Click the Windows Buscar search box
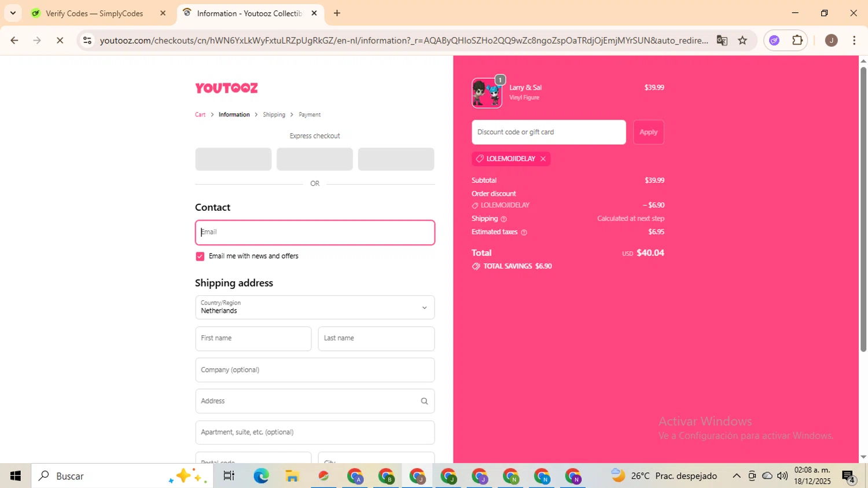The height and width of the screenshot is (488, 868). click(122, 476)
